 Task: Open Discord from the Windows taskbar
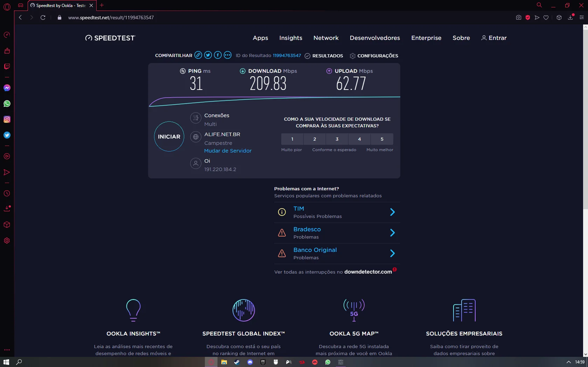coord(250,362)
